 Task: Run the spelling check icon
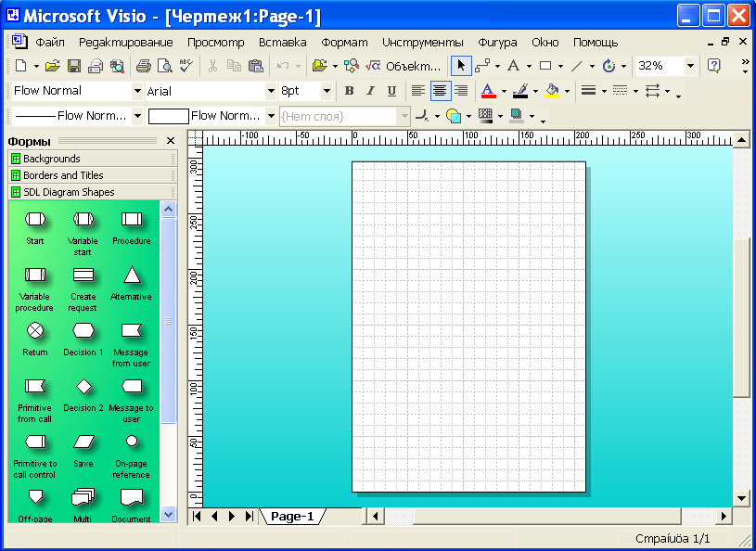(x=186, y=66)
